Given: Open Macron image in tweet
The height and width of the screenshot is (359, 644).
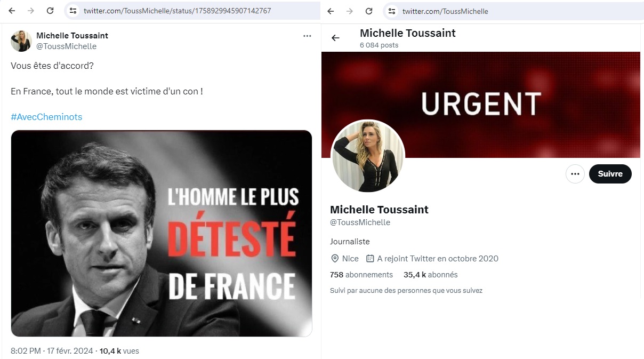Looking at the screenshot, I should [x=162, y=234].
